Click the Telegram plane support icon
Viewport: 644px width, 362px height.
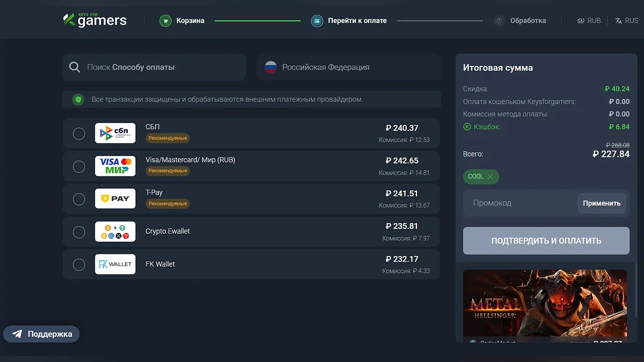pos(17,334)
